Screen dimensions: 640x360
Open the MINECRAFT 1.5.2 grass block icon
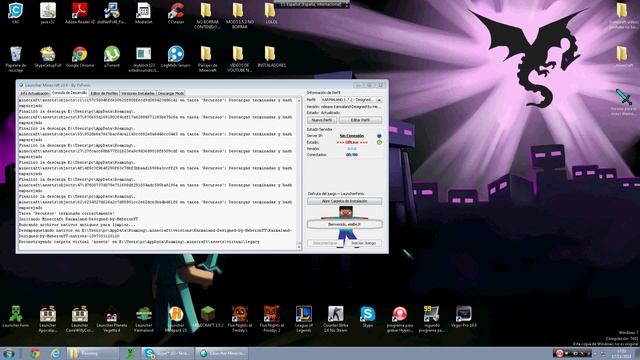pos(208,317)
